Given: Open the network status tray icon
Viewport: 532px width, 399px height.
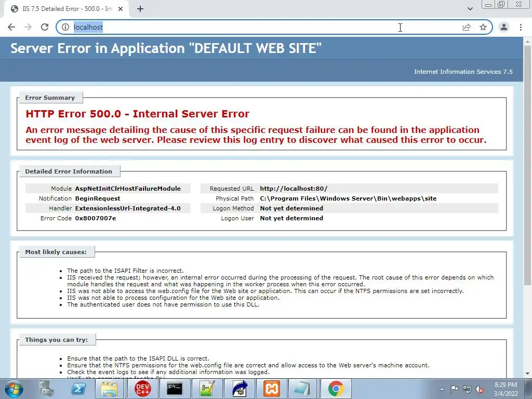Looking at the screenshot, I should (x=467, y=389).
